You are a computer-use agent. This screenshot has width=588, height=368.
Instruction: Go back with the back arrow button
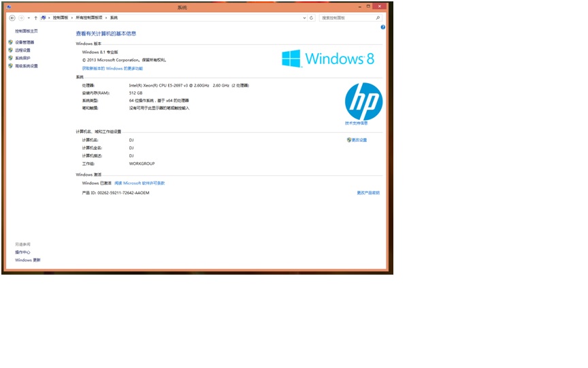pos(12,18)
